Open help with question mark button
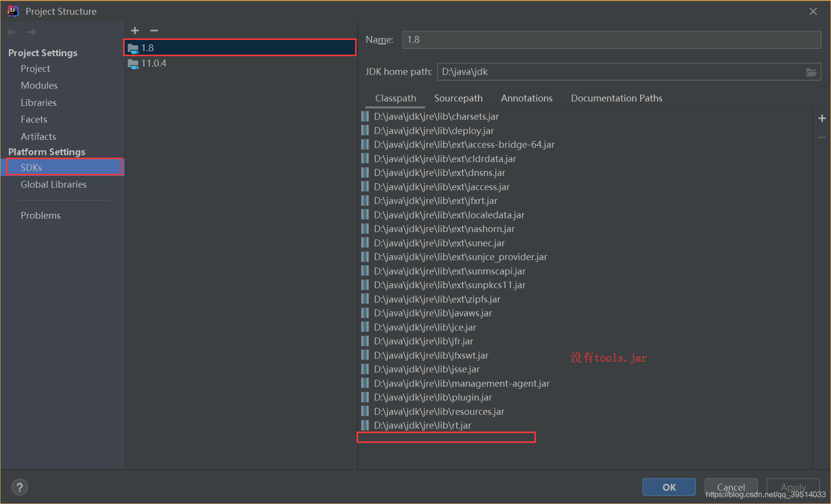This screenshot has width=831, height=504. tap(19, 487)
